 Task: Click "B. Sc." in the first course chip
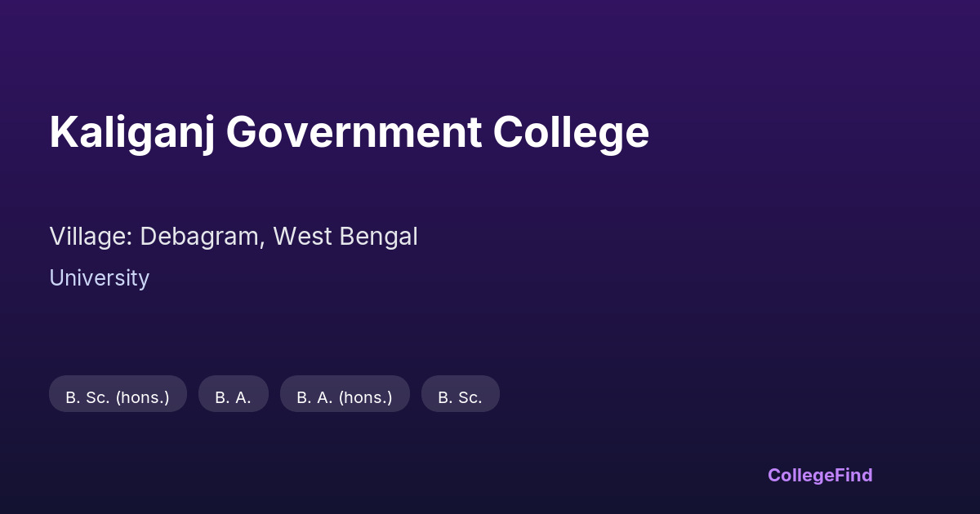87,397
